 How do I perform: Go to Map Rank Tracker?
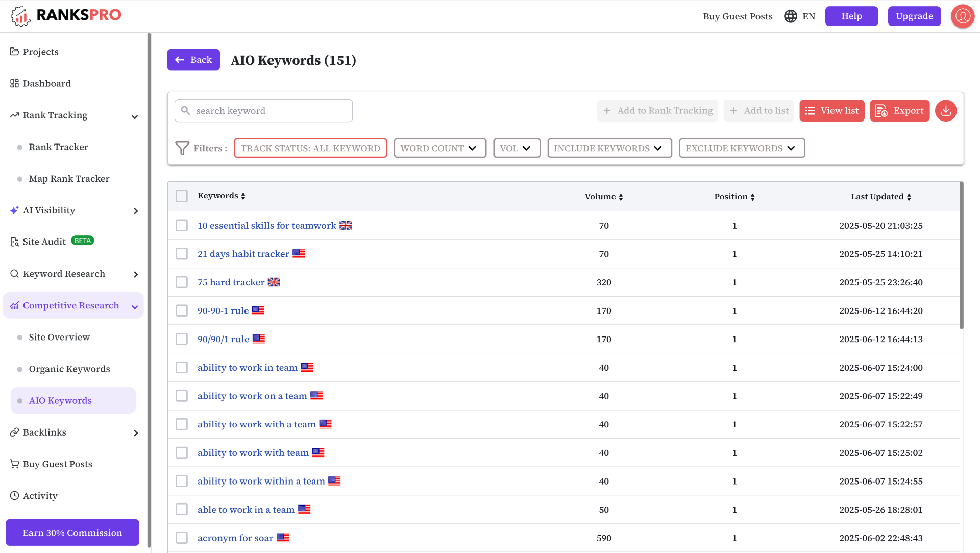(x=69, y=179)
